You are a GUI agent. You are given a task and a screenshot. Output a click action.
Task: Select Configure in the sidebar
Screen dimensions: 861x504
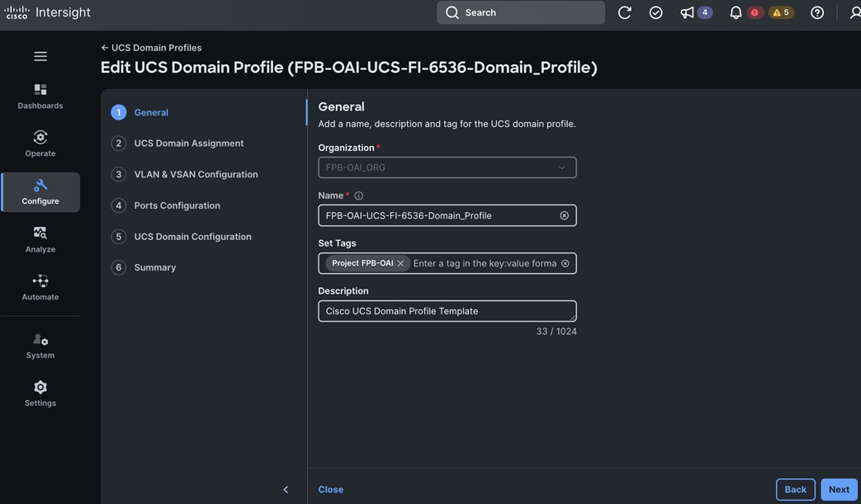(x=40, y=192)
